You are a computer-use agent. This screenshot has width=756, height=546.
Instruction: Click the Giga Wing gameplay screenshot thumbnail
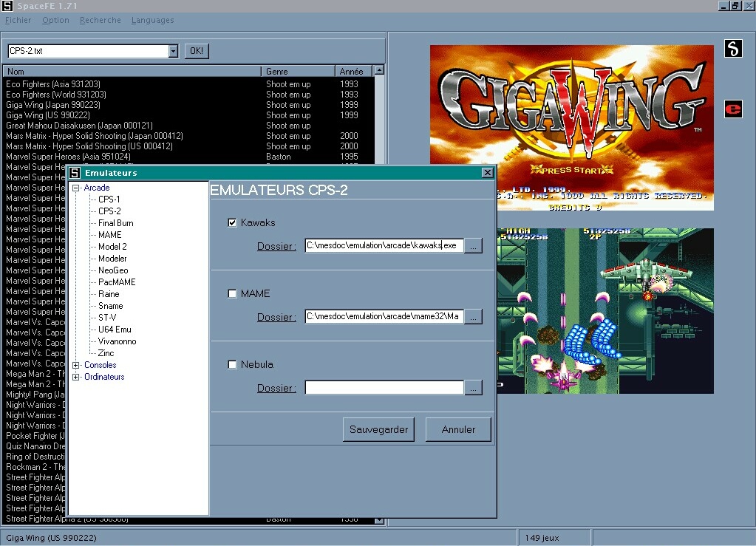(x=605, y=311)
